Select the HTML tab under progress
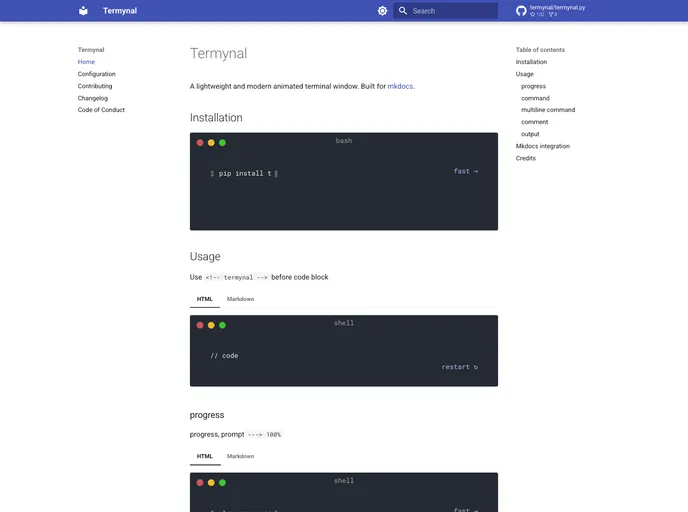The image size is (688, 512). point(204,456)
